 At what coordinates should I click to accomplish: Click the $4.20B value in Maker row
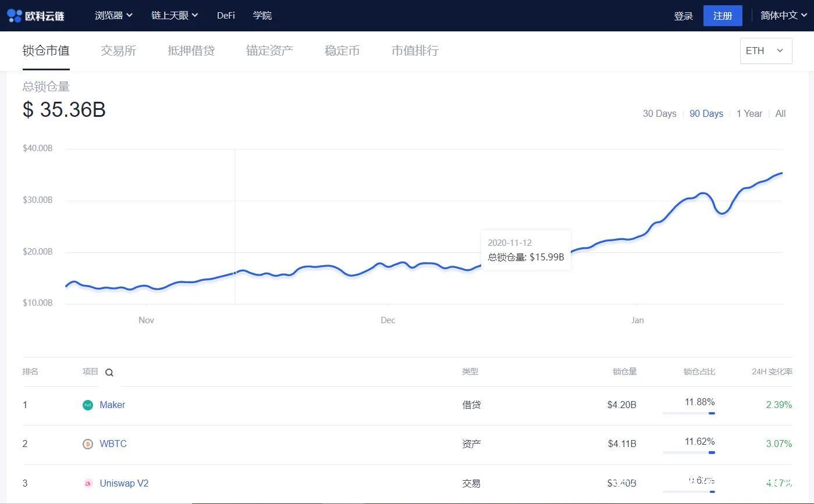click(621, 405)
